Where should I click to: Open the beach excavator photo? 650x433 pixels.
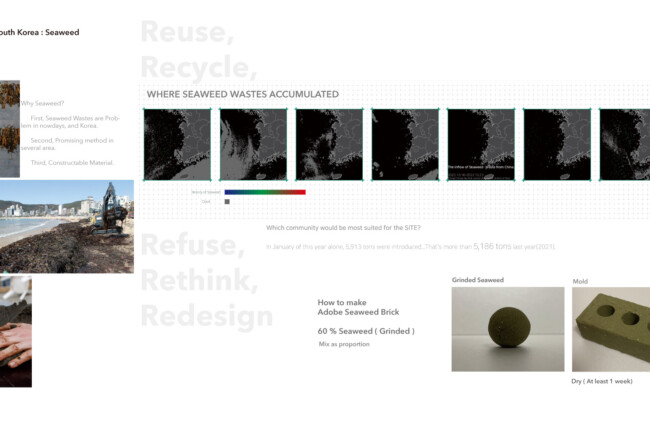pyautogui.click(x=66, y=226)
